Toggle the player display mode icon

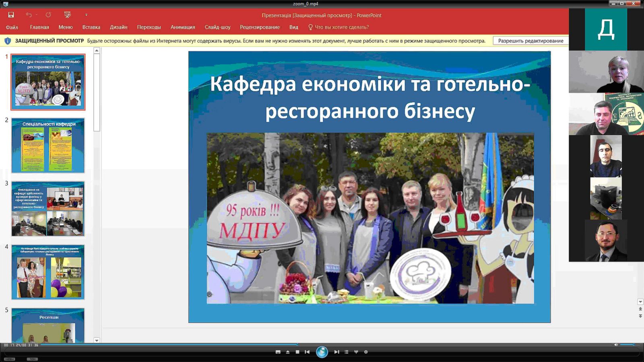pos(278,352)
